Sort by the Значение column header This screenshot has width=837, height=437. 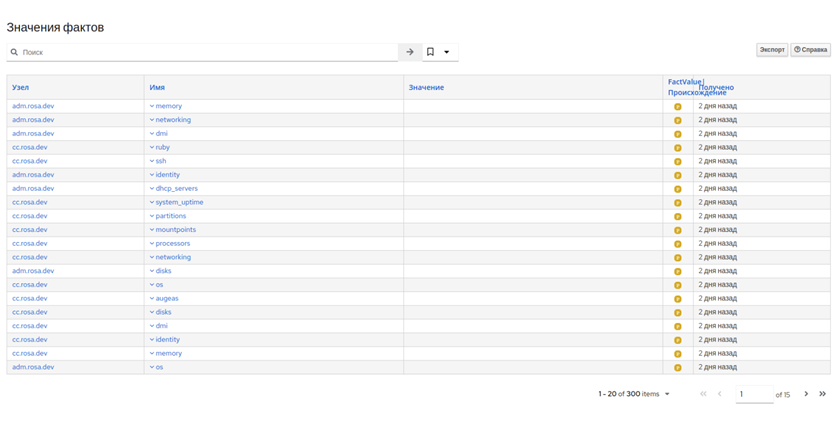[426, 88]
